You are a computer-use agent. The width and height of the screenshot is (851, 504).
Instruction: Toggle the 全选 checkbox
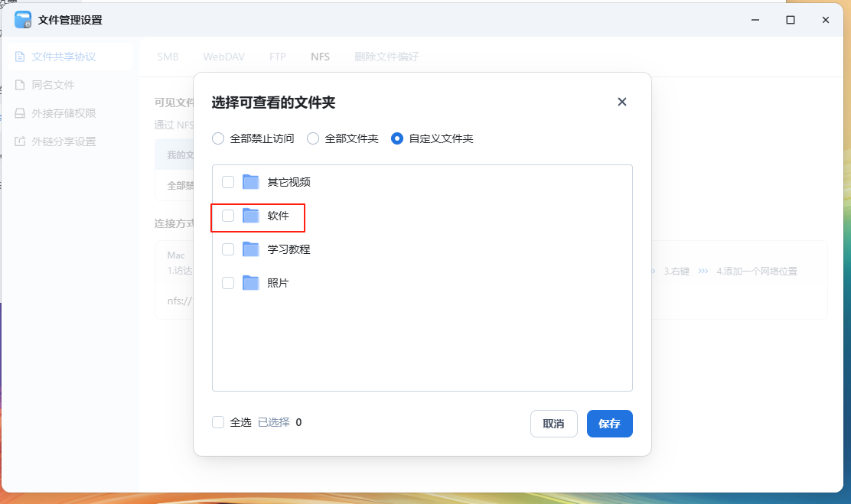pos(218,422)
